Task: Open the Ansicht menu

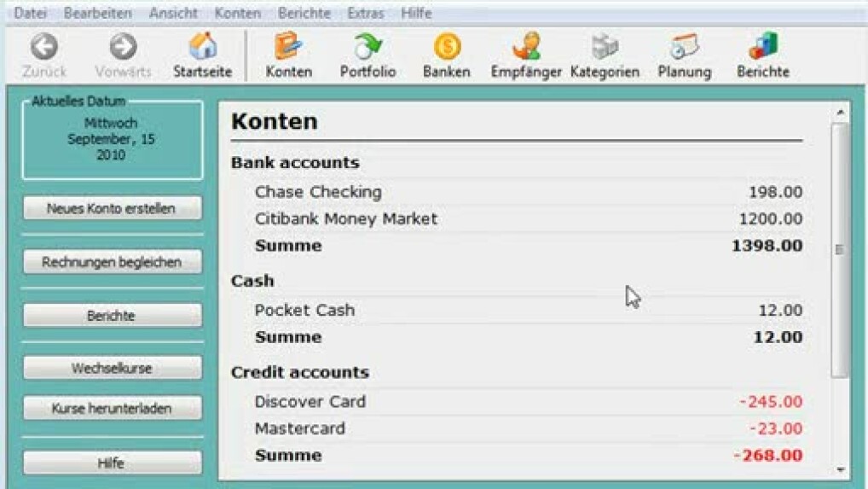Action: point(173,14)
